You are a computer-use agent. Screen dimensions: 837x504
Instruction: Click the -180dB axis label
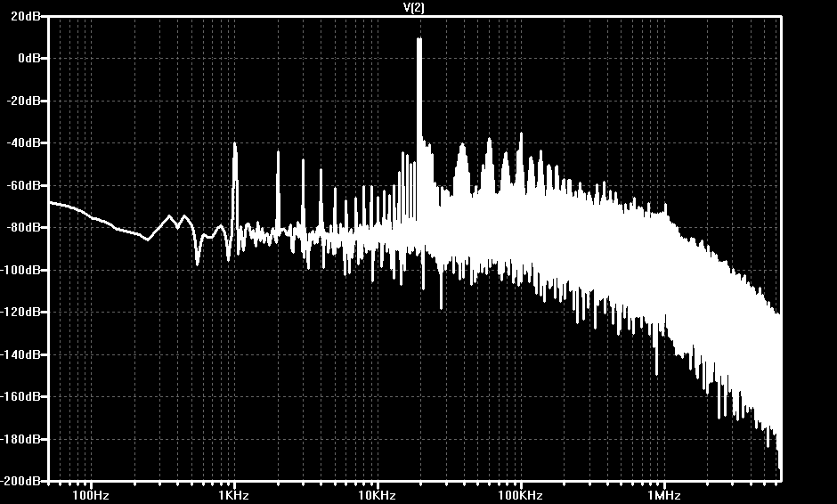(x=20, y=439)
